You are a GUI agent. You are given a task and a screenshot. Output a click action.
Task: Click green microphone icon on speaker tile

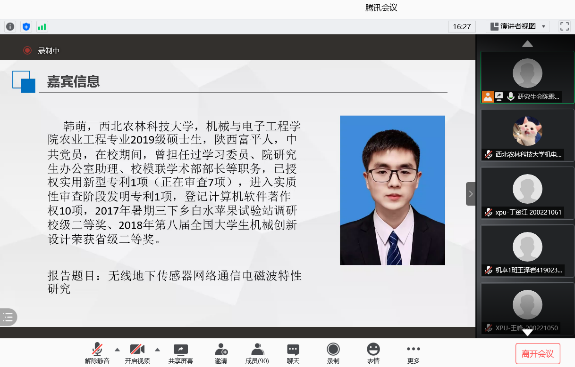pyautogui.click(x=510, y=96)
